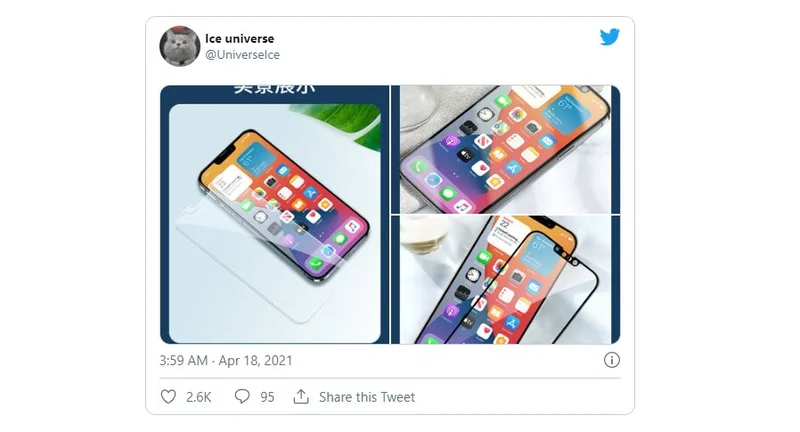Screen dimensions: 800x432
Task: Click the reply speech bubble icon
Action: (x=242, y=397)
